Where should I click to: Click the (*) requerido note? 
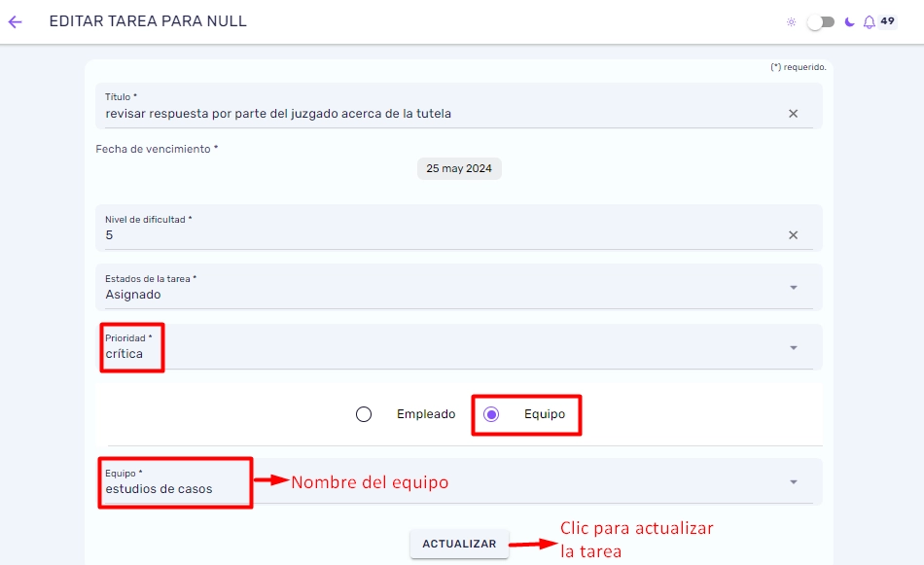coord(799,67)
